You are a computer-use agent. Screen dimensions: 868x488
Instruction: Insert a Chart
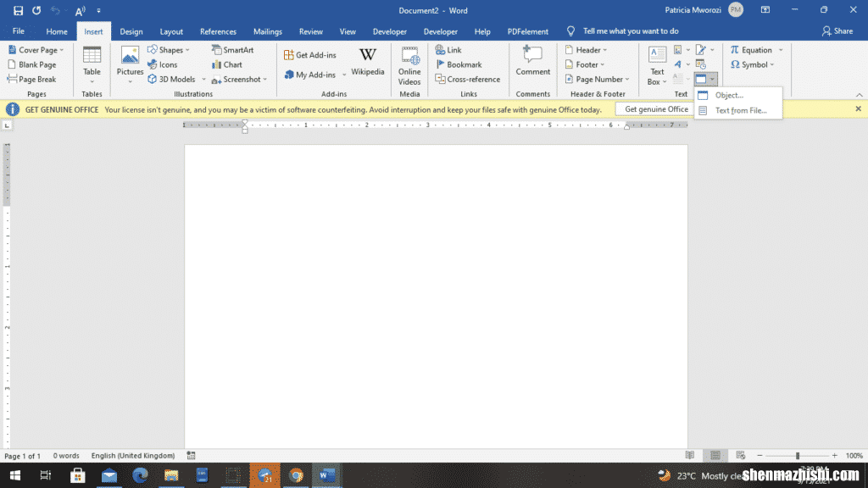[227, 64]
